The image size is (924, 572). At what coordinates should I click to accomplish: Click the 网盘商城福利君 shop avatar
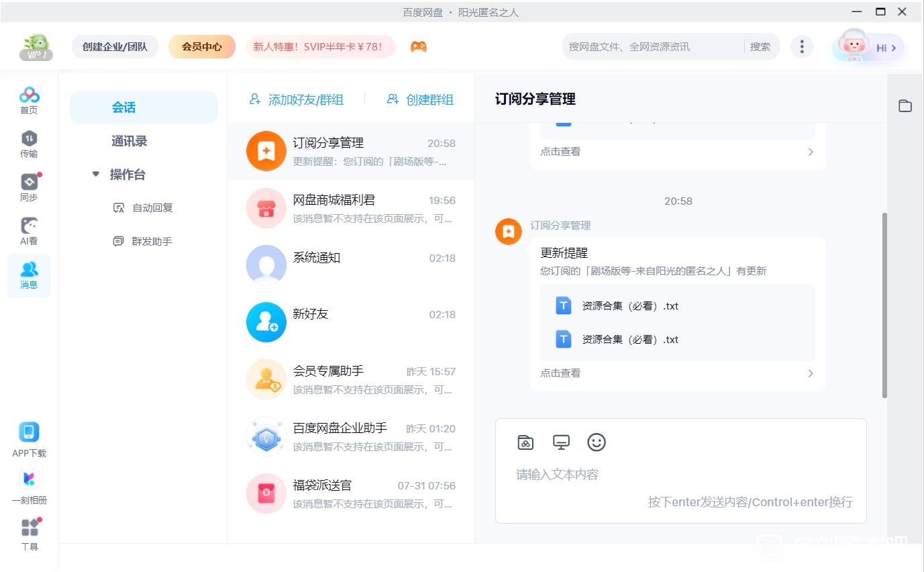[x=266, y=208]
